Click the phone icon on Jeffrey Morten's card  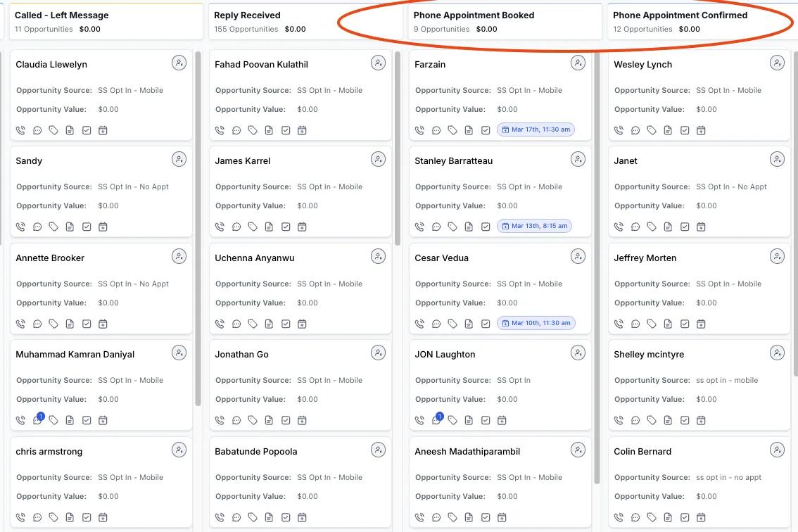(x=619, y=324)
